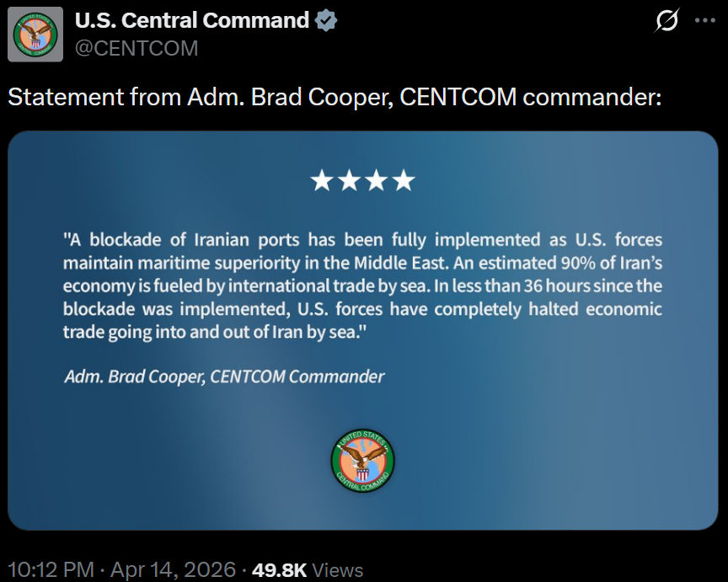Open the 49.8K view count

coord(279,570)
